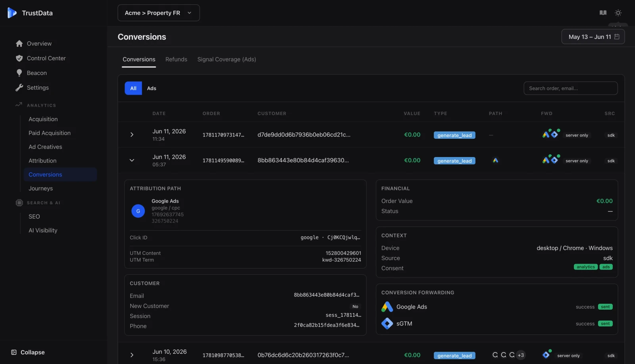635x364 pixels.
Task: Click the Google Ads logo in Conversion Forwarding
Action: click(x=387, y=307)
